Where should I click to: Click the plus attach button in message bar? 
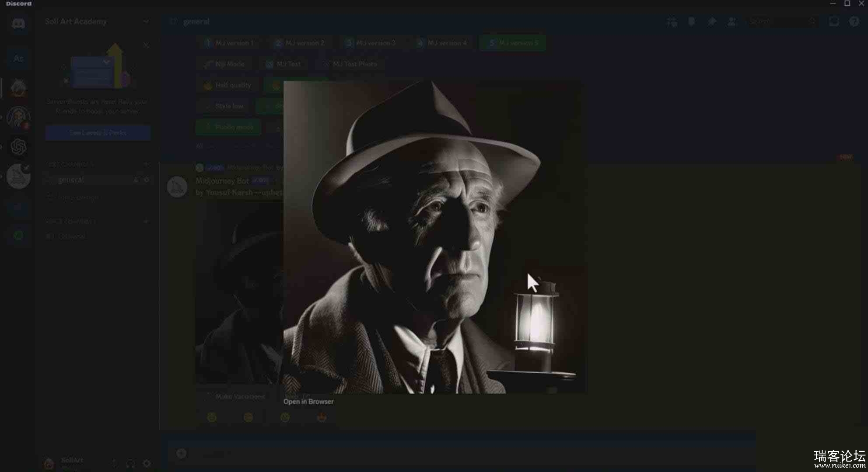click(x=181, y=453)
